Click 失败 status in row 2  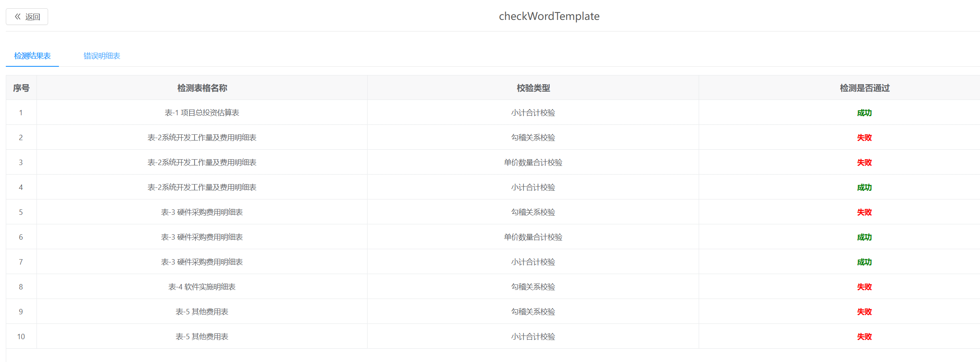coord(865,138)
